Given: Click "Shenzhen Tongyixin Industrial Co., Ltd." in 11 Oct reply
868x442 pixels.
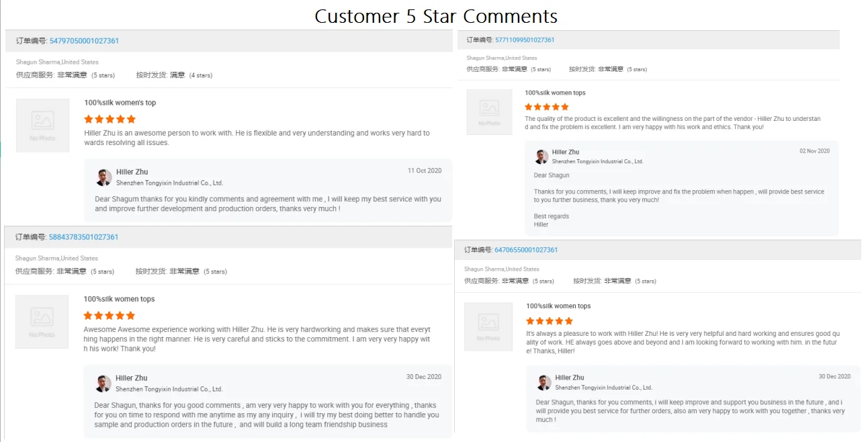Looking at the screenshot, I should click(x=169, y=183).
